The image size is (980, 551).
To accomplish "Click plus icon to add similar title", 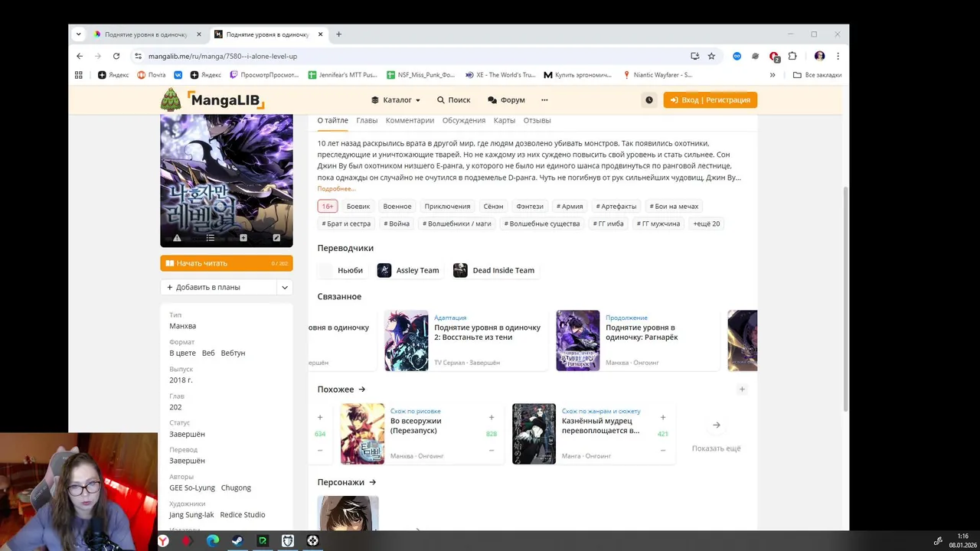I will click(742, 390).
